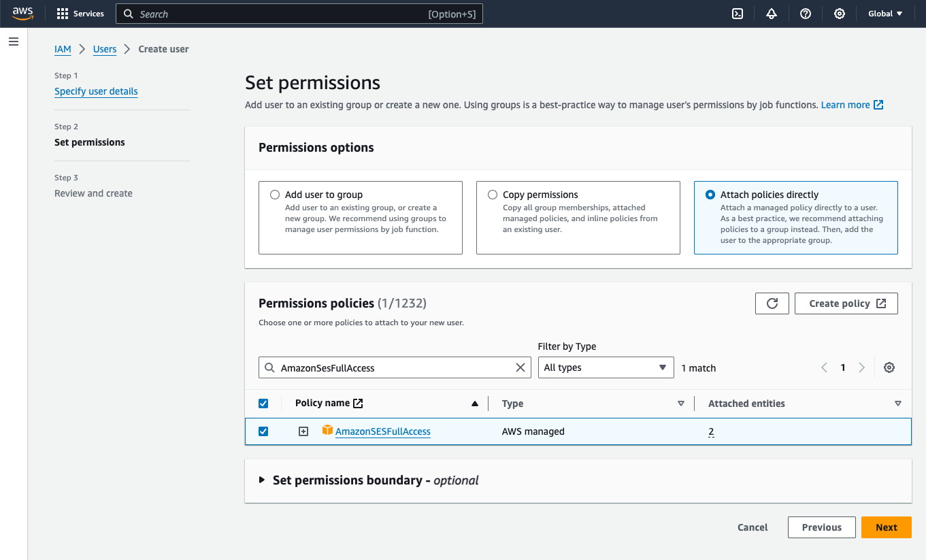Image resolution: width=926 pixels, height=560 pixels.
Task: Go to previous page of policies
Action: (824, 367)
